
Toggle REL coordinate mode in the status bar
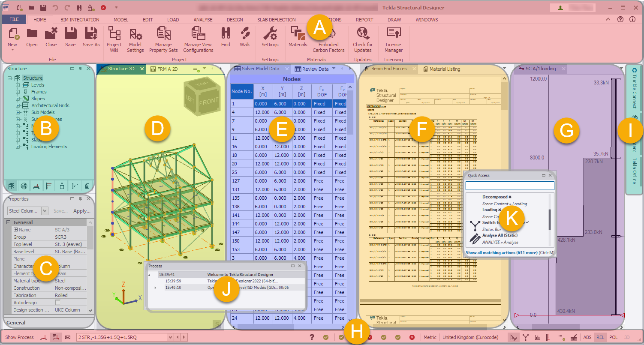(600, 337)
